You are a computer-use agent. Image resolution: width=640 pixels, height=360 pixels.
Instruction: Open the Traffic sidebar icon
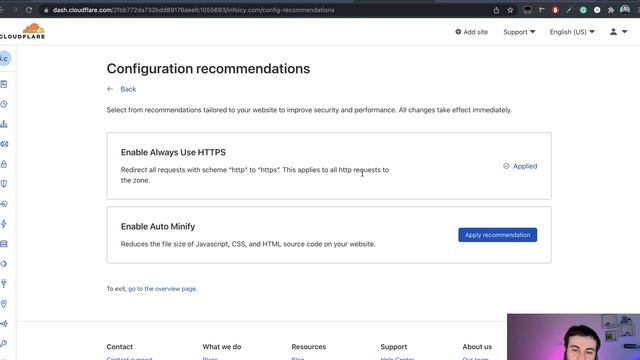click(4, 324)
